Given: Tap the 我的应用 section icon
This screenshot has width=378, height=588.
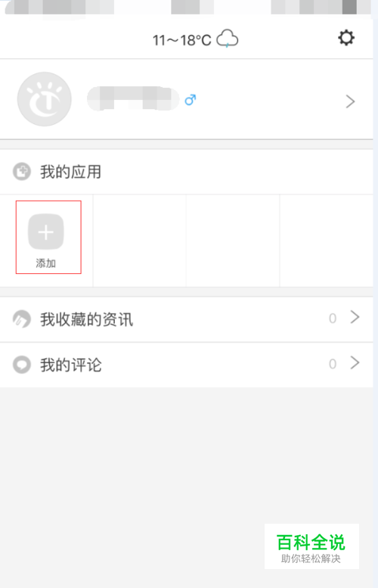Looking at the screenshot, I should (22, 172).
